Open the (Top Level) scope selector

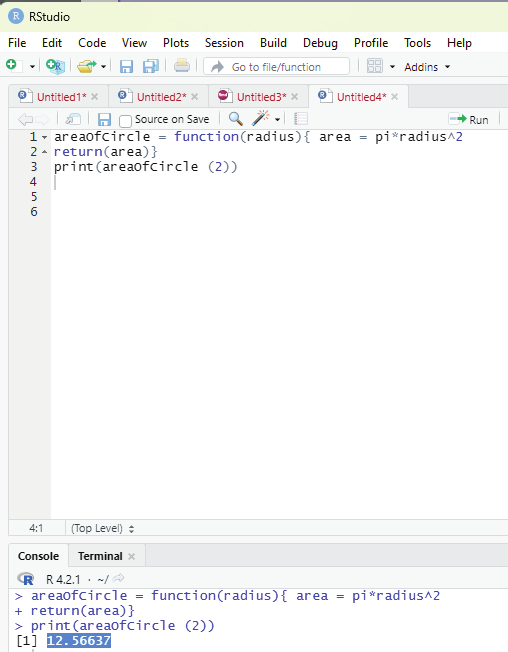click(x=102, y=529)
